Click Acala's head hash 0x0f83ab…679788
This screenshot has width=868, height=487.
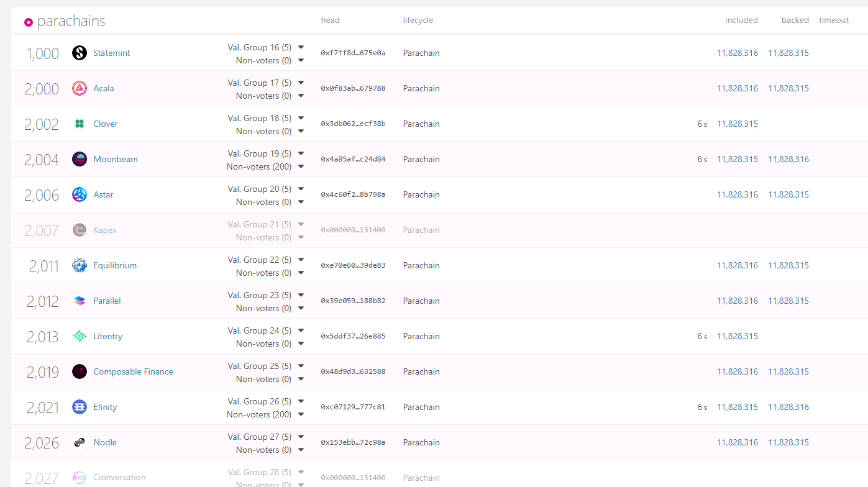353,88
